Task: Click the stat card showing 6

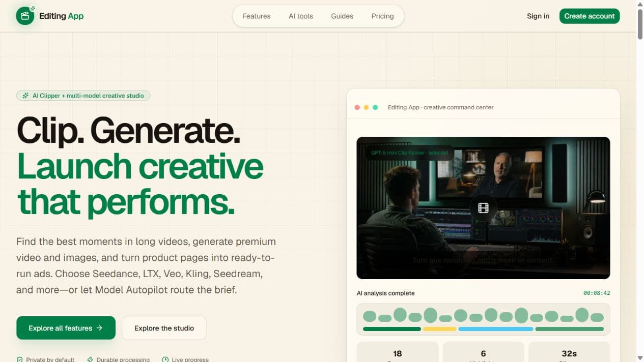Action: tap(483, 352)
